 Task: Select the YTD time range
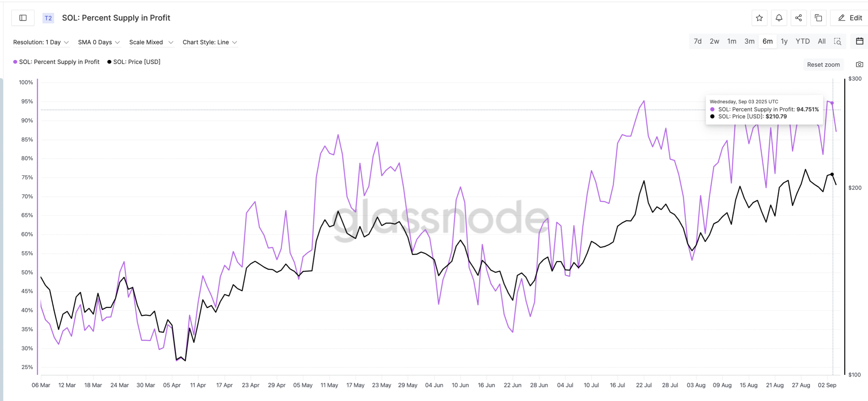pyautogui.click(x=802, y=41)
